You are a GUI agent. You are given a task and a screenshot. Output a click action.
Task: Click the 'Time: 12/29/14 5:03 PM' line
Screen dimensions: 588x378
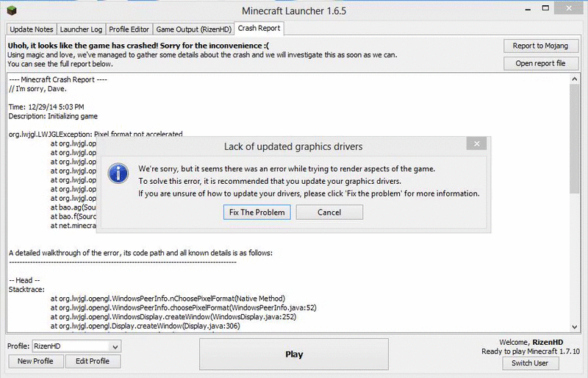click(46, 107)
